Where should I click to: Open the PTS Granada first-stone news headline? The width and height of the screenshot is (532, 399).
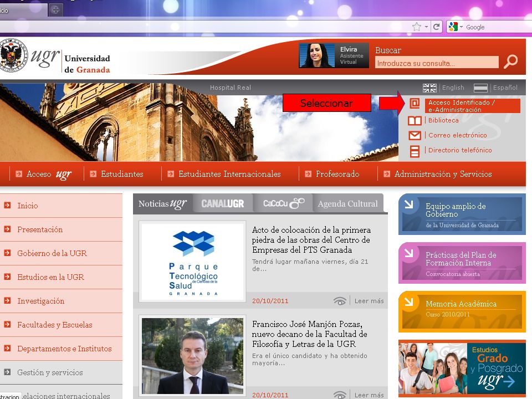pyautogui.click(x=311, y=240)
